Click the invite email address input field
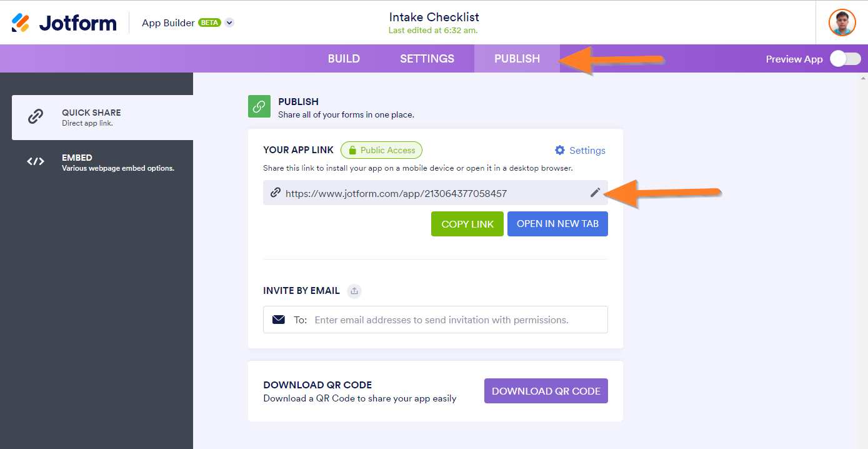This screenshot has width=868, height=449. [x=441, y=320]
